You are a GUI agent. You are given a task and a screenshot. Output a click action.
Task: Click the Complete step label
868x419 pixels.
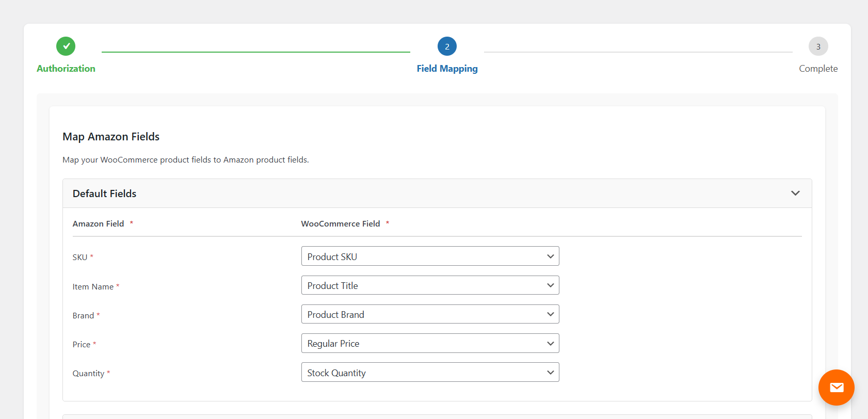[818, 69]
